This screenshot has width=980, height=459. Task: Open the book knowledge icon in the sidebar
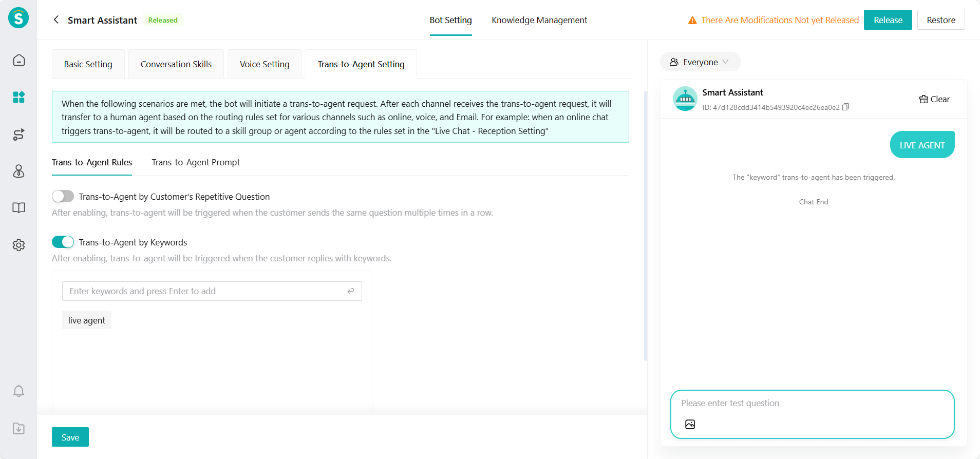pos(18,208)
